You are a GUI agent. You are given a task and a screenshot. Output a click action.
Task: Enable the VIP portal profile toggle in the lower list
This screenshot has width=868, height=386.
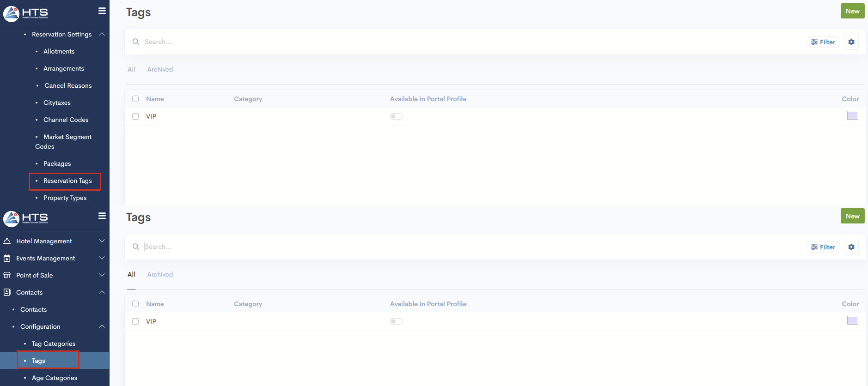click(x=396, y=321)
